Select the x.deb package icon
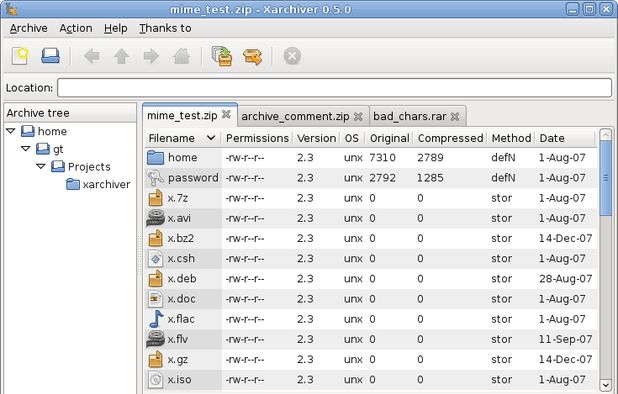618x394 pixels. point(155,279)
